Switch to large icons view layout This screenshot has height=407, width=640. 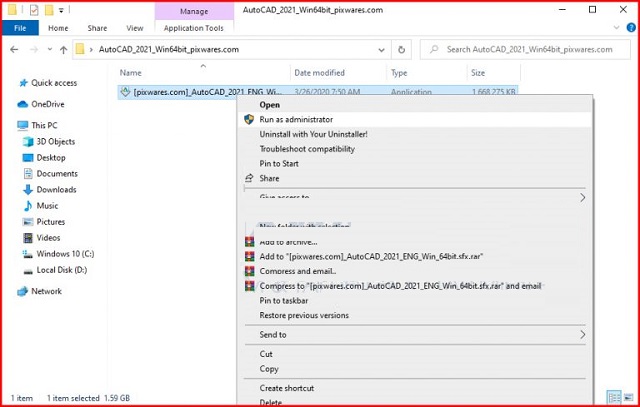tap(628, 397)
